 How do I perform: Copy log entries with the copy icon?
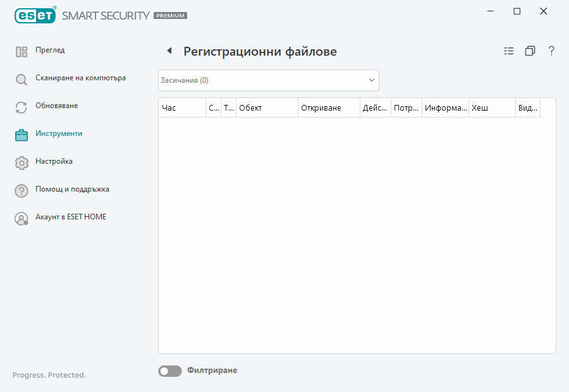pos(530,51)
